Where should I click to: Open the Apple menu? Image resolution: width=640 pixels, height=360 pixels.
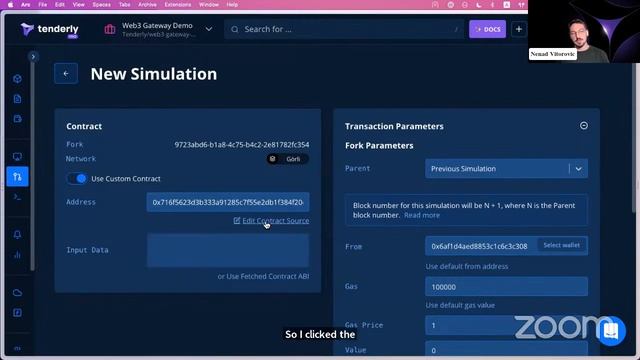tap(10, 4)
